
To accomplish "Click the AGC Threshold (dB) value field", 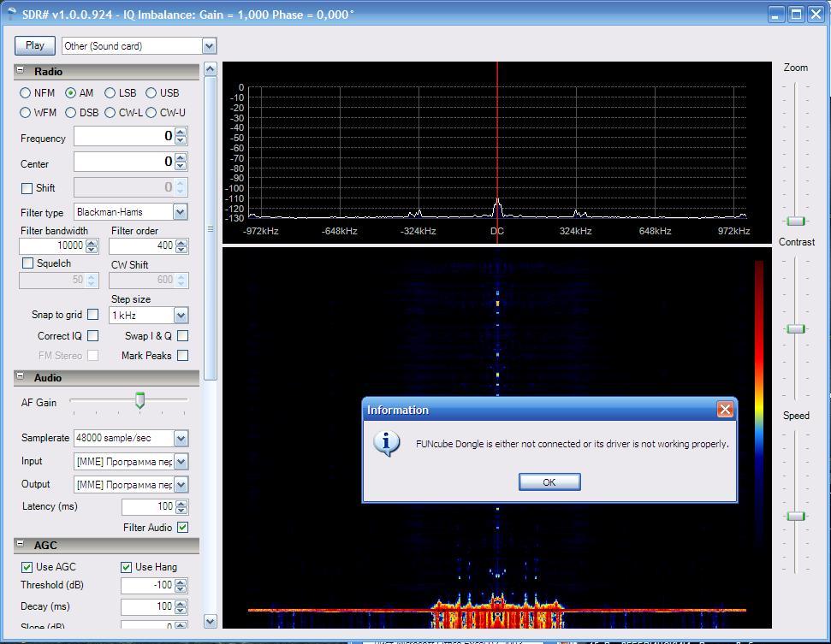I will [x=148, y=586].
